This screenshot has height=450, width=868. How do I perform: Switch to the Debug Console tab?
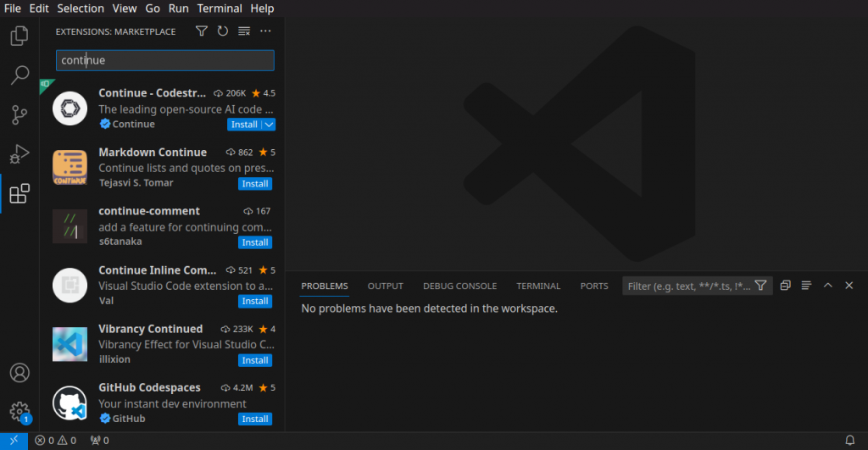459,286
